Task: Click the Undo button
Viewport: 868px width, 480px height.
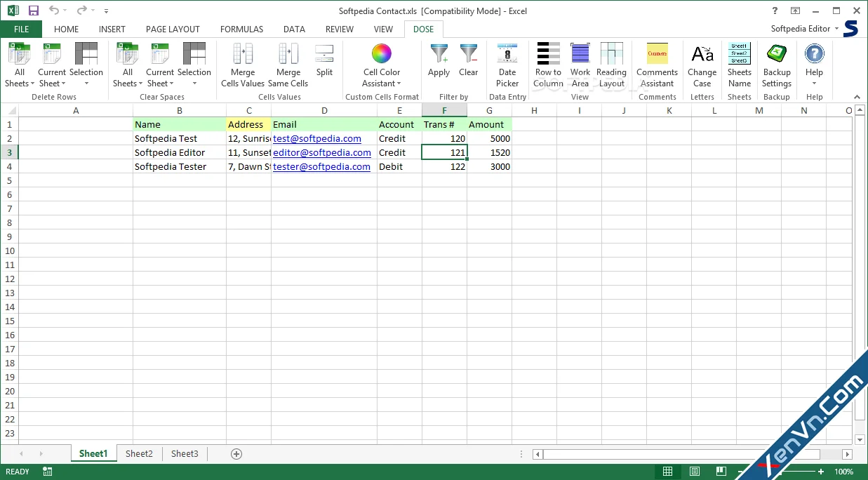Action: pyautogui.click(x=54, y=11)
